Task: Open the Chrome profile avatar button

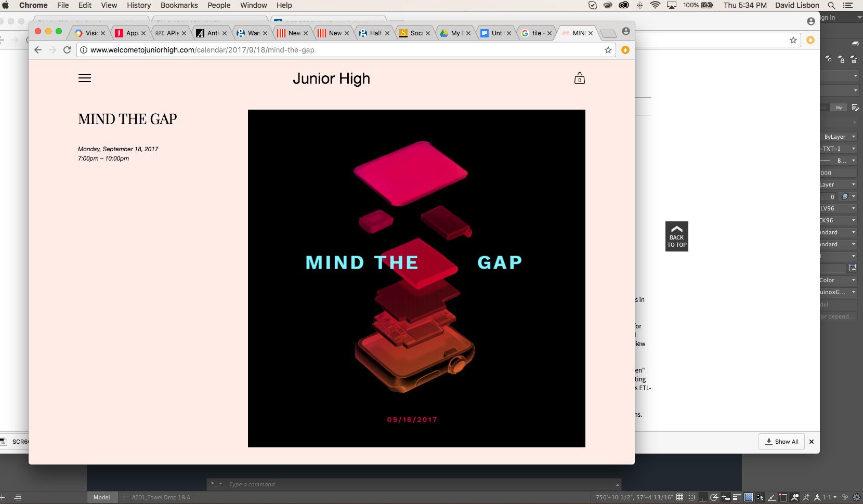Action: point(626,31)
